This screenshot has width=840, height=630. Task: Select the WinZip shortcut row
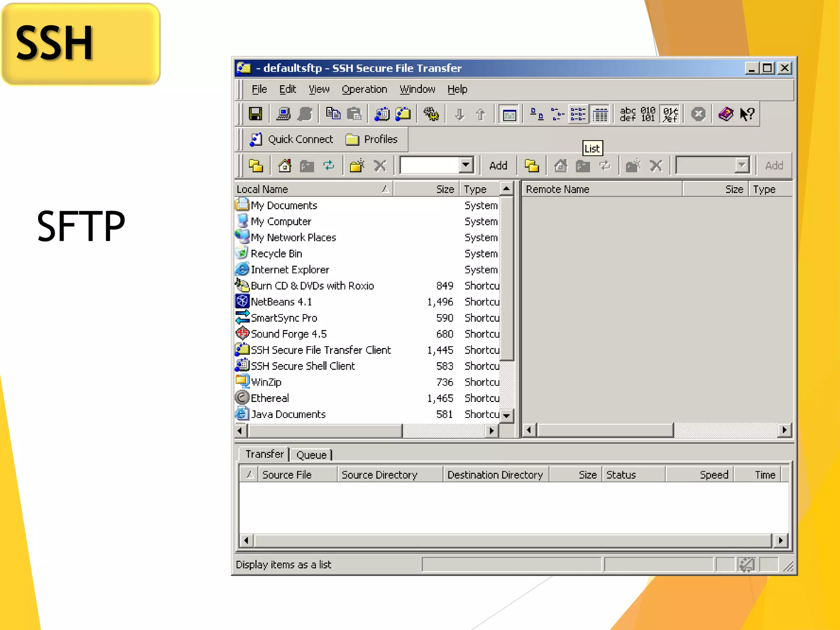[367, 382]
